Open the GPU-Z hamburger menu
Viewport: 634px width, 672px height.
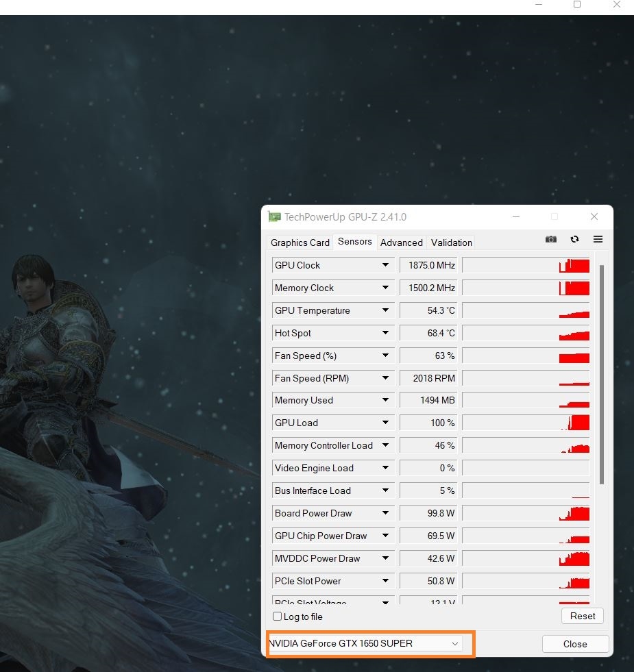click(598, 239)
